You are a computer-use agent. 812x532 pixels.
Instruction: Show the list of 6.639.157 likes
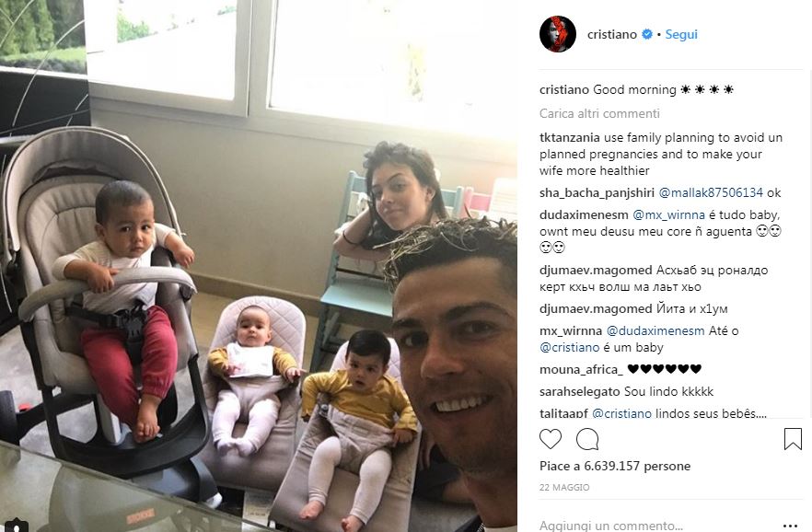615,467
